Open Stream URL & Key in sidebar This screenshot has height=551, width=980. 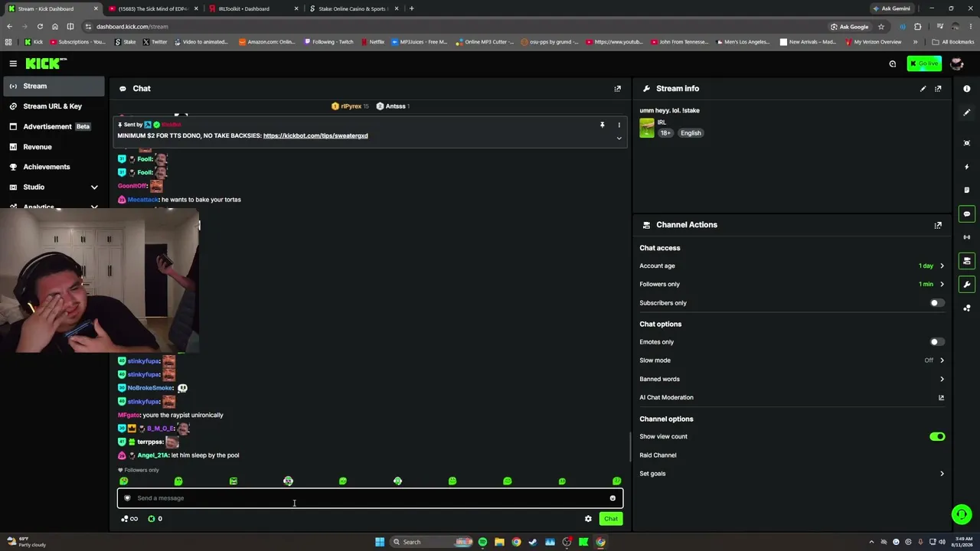[54, 106]
